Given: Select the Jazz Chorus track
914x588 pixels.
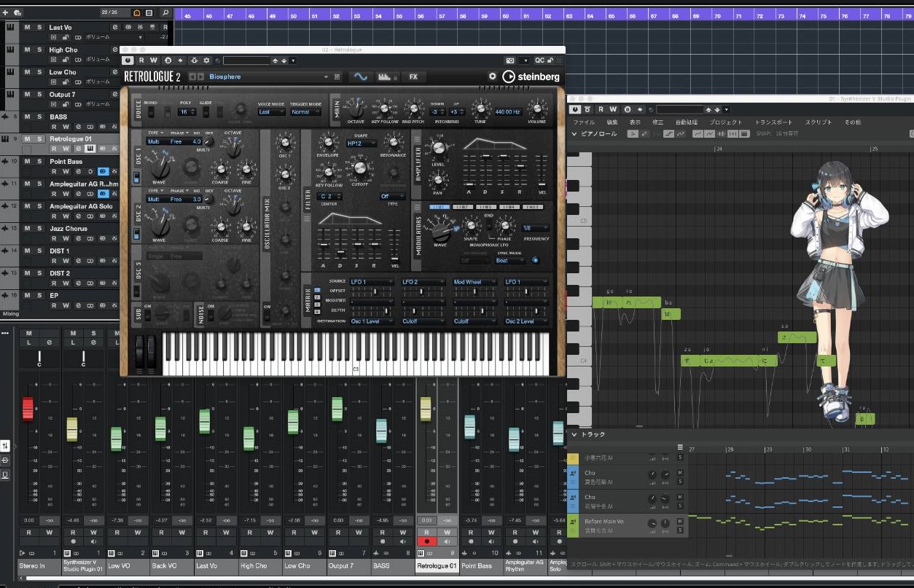Looking at the screenshot, I should (x=69, y=229).
